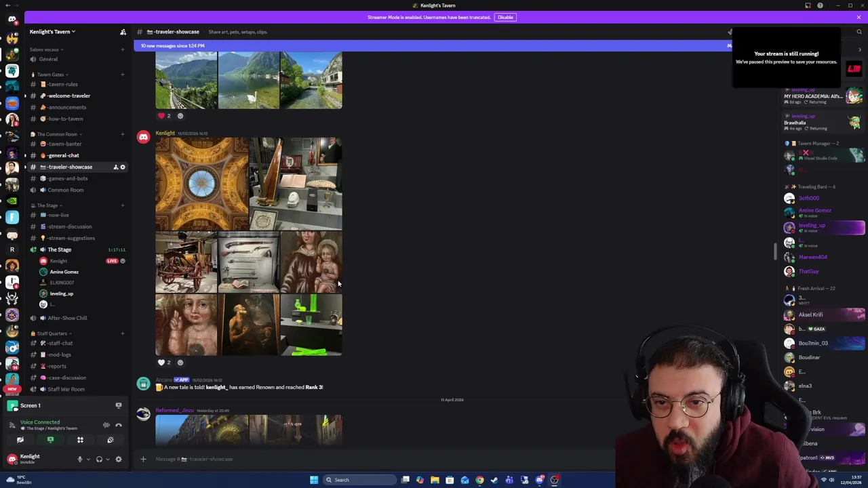The image size is (868, 488).
Task: Open the staff-chat channel
Action: 77,343
